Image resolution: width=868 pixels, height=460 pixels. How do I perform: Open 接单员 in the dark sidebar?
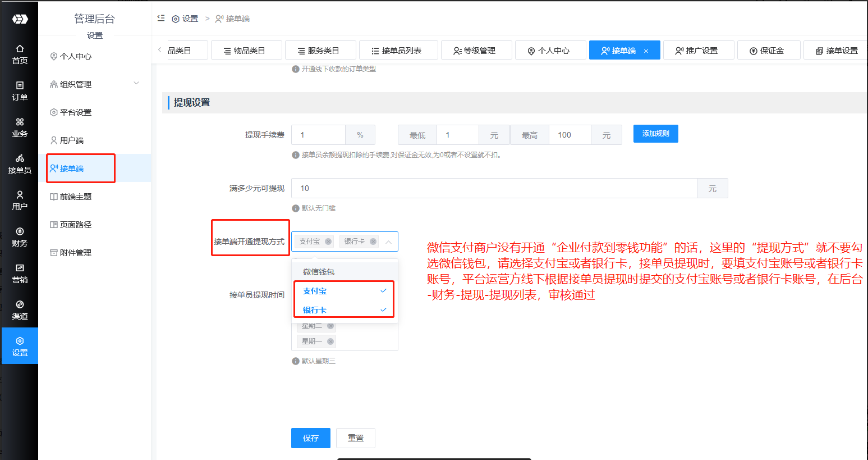coord(20,164)
